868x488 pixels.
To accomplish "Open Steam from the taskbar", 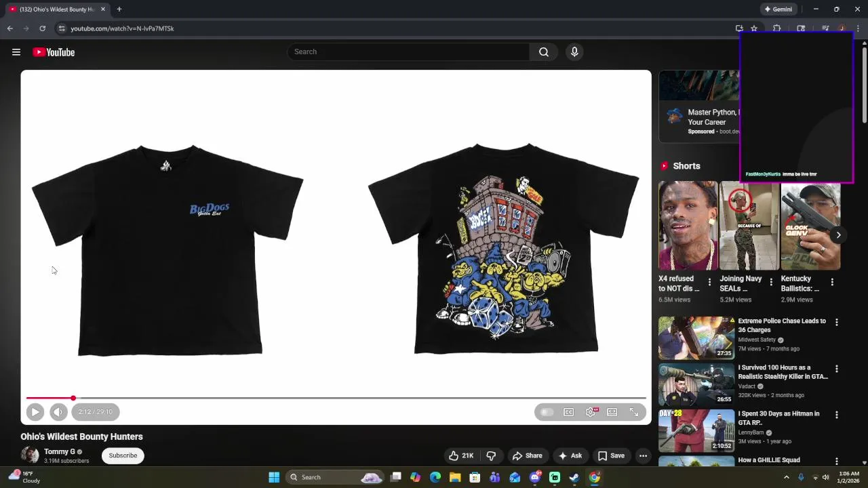I will (x=574, y=477).
